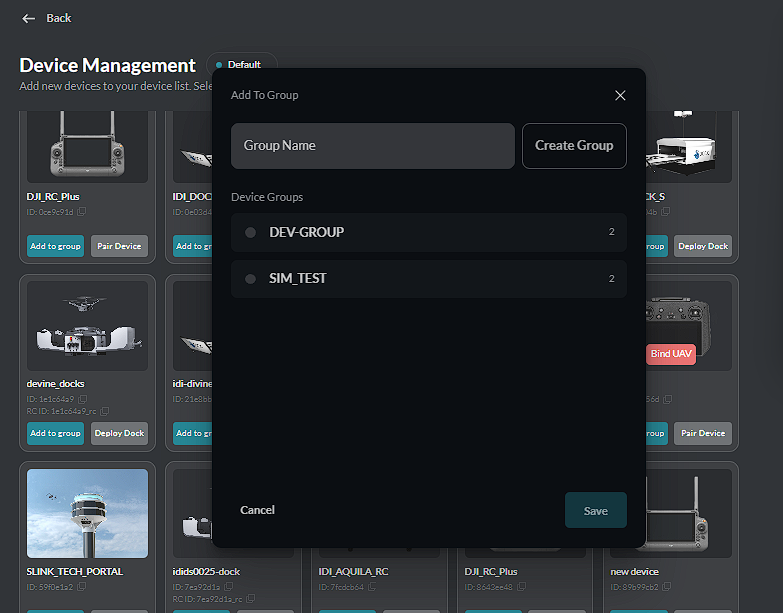The height and width of the screenshot is (613, 783).
Task: Click the Create Group button
Action: pos(574,146)
